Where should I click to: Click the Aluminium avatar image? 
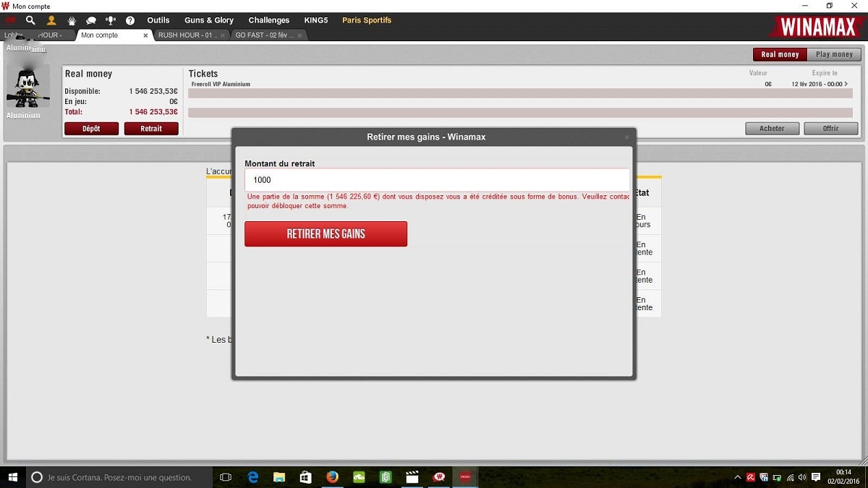point(28,87)
